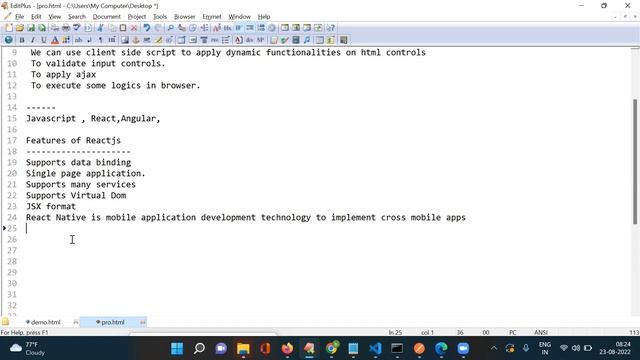Click line number 19 in the gutter

(x=12, y=162)
